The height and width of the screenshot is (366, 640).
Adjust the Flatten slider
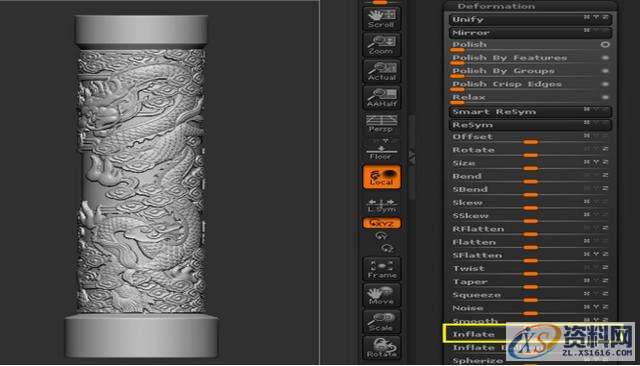point(530,243)
